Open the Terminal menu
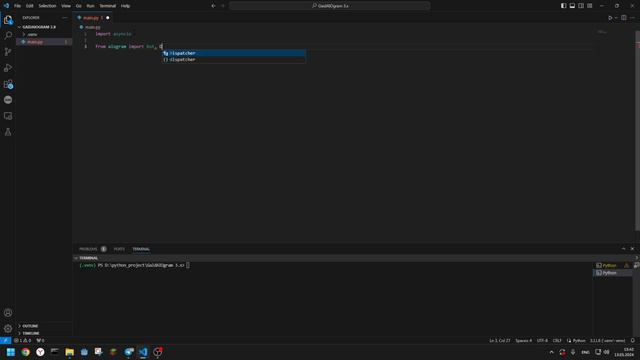 [108, 6]
